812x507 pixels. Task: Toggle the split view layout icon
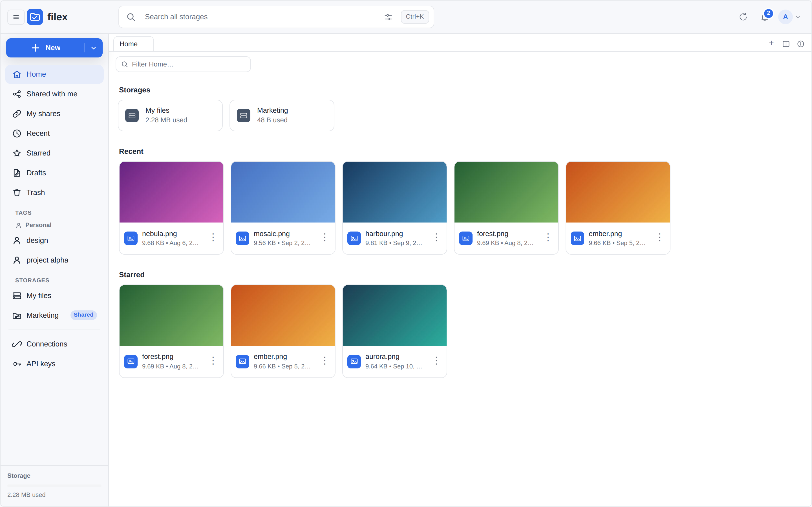click(786, 44)
